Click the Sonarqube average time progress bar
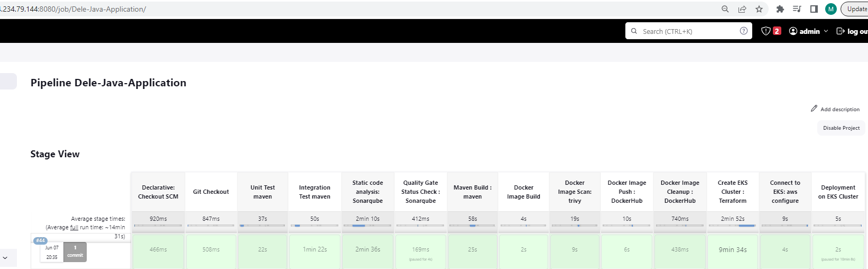The height and width of the screenshot is (269, 868). click(x=367, y=226)
